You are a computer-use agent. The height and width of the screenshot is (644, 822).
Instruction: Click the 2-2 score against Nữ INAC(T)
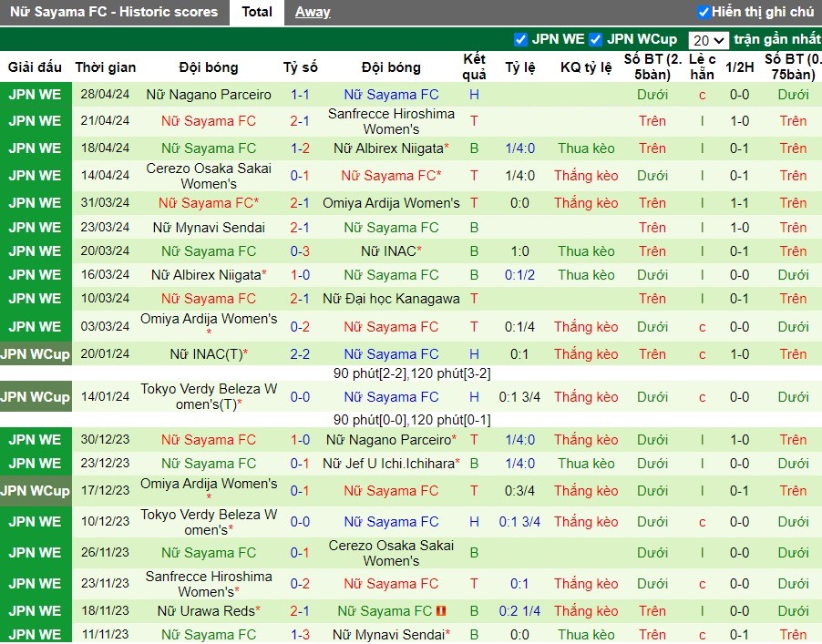(300, 353)
